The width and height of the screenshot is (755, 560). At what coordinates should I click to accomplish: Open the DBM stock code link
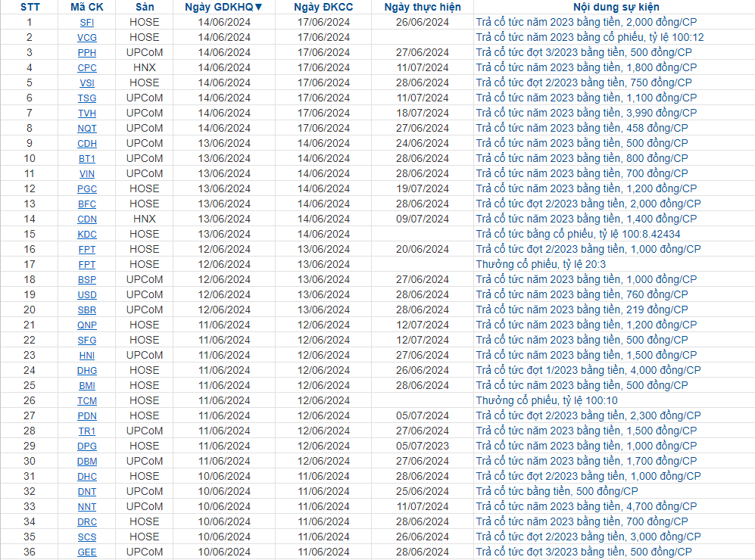[x=86, y=462]
